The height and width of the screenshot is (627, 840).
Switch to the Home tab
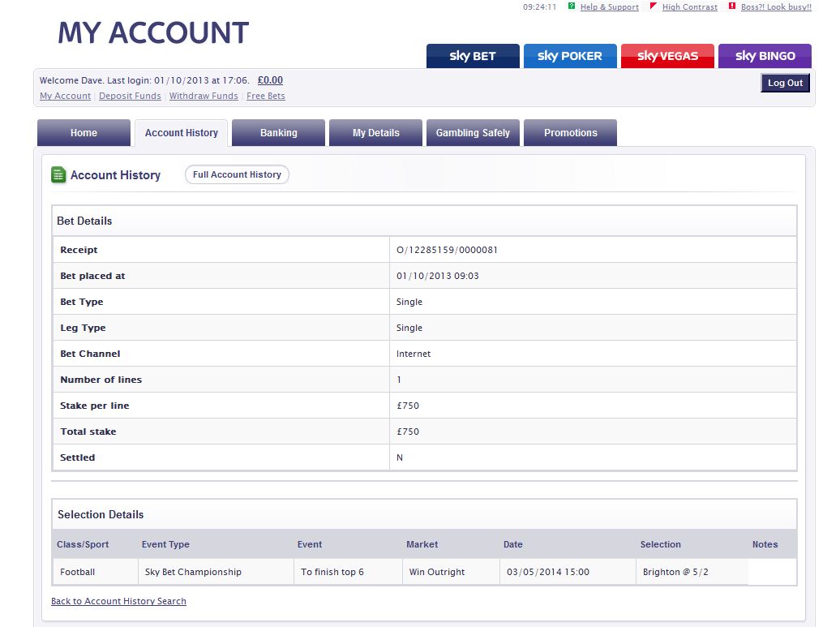click(x=84, y=133)
